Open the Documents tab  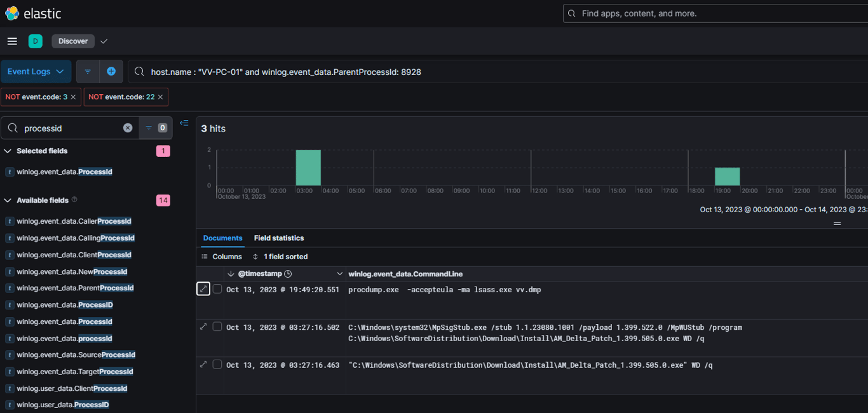[x=222, y=238]
